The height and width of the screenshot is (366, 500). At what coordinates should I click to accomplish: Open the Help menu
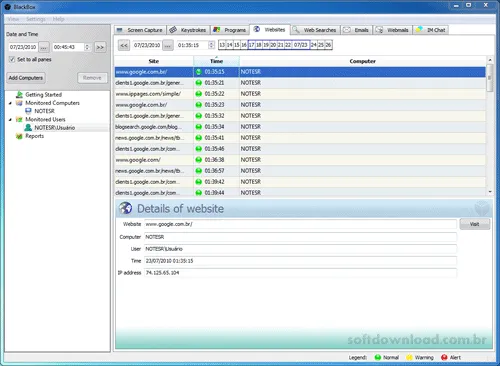pos(59,19)
